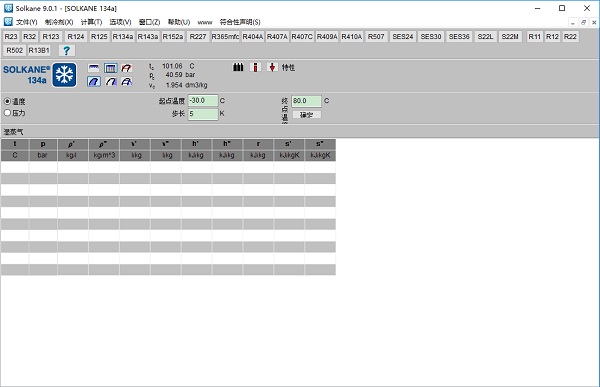Select the 温度 radio button
Viewport: 600px width, 387px height.
pos(7,101)
